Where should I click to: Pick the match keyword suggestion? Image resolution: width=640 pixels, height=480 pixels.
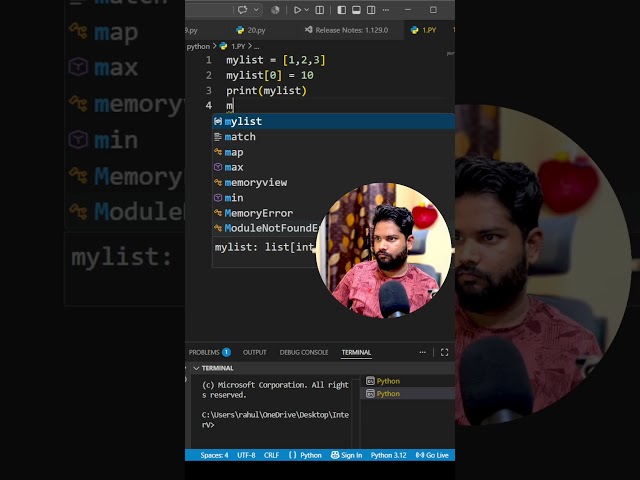tap(333, 137)
